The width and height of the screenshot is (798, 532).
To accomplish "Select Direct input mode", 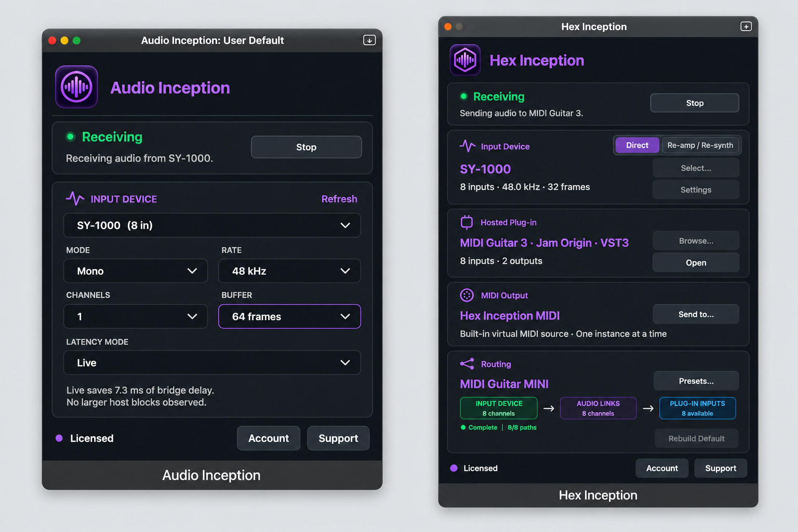I will [637, 145].
